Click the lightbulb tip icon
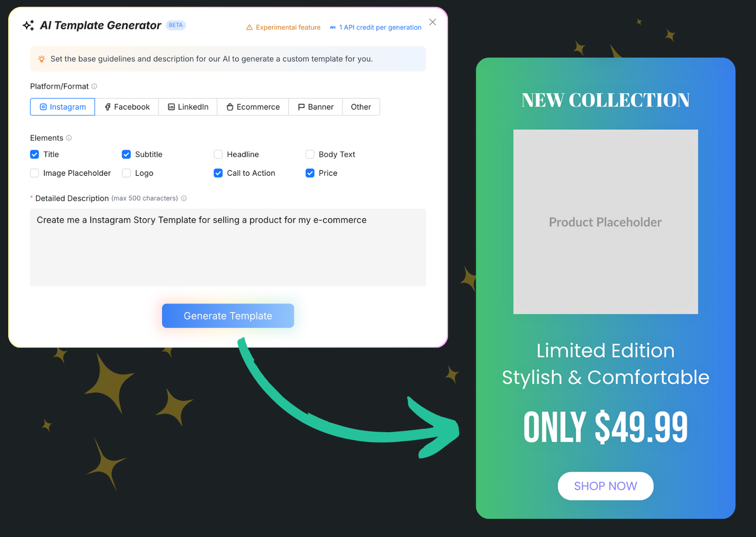This screenshot has width=756, height=537. coord(42,59)
